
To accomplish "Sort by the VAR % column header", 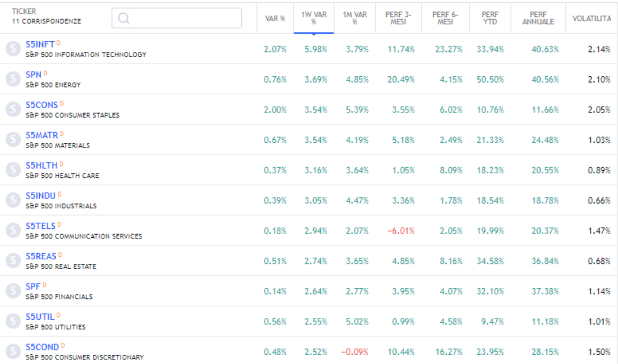I will pyautogui.click(x=275, y=19).
